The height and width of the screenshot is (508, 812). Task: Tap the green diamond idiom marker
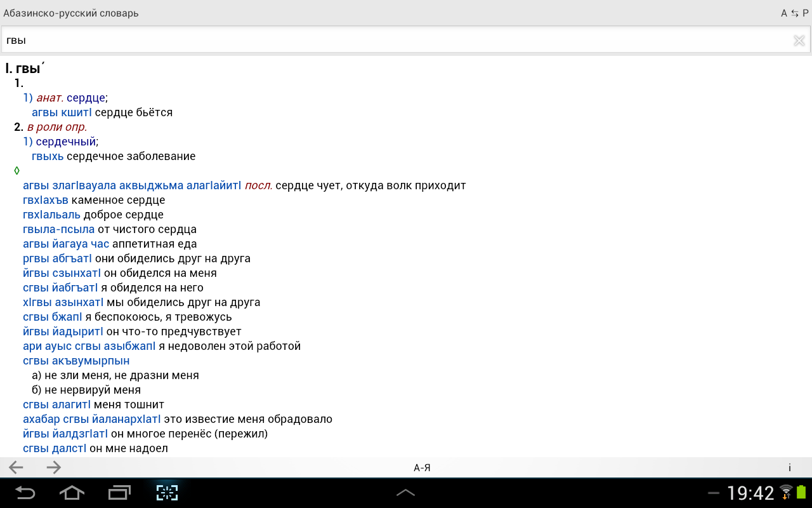(16, 171)
